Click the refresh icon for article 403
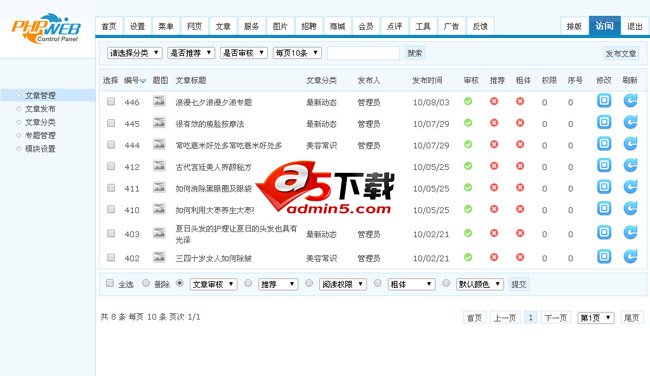 click(x=630, y=233)
